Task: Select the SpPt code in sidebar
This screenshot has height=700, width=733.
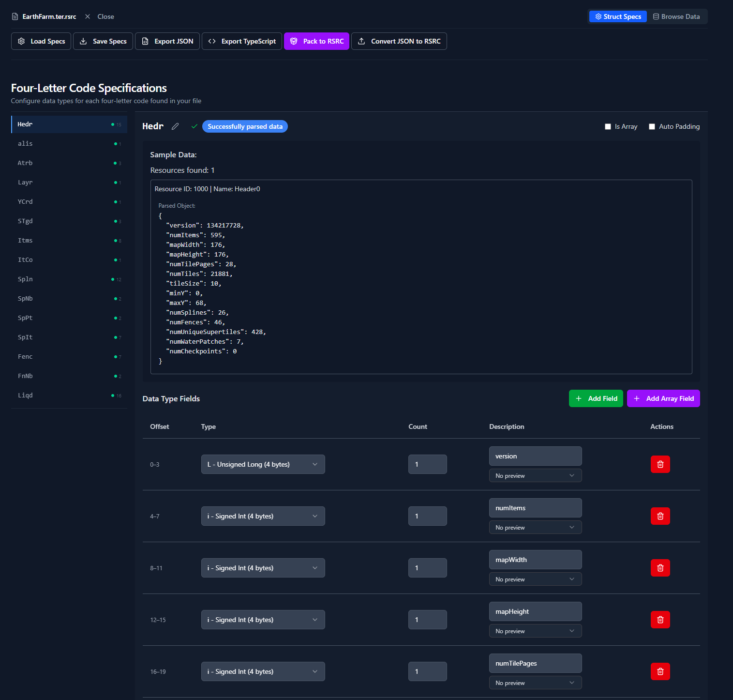Action: click(x=69, y=318)
